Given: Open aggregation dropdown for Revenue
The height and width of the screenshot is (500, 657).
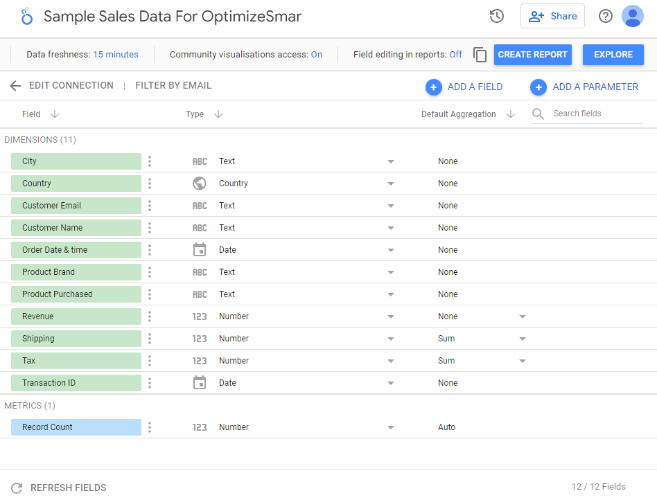Looking at the screenshot, I should [x=522, y=317].
